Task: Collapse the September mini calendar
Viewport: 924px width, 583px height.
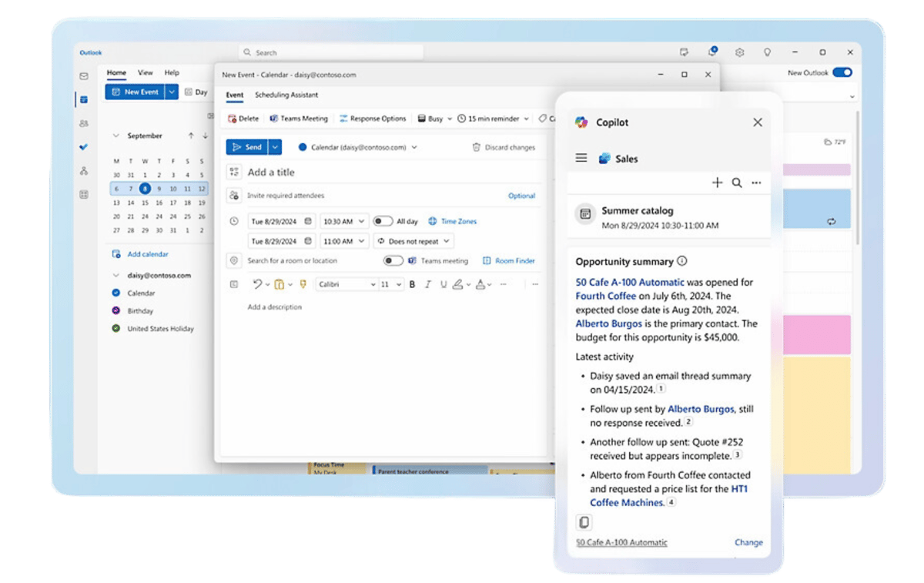Action: [115, 136]
